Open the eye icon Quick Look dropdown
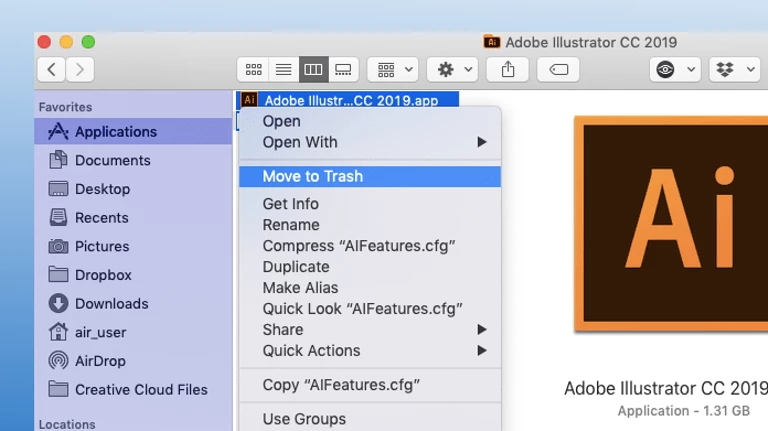768x431 pixels. (x=675, y=70)
